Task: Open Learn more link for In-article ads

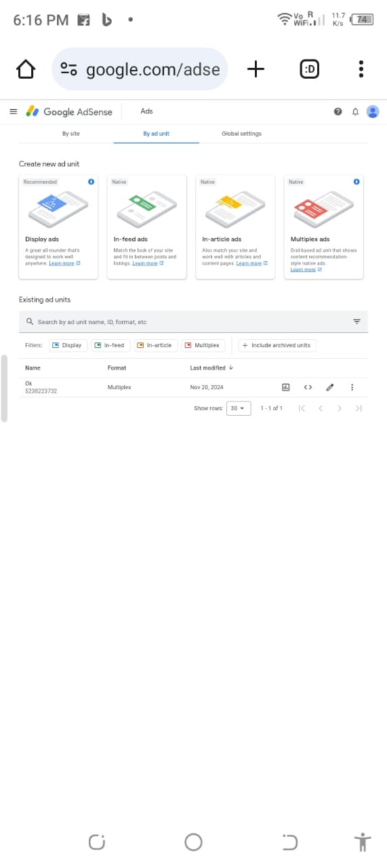Action: coord(252,263)
